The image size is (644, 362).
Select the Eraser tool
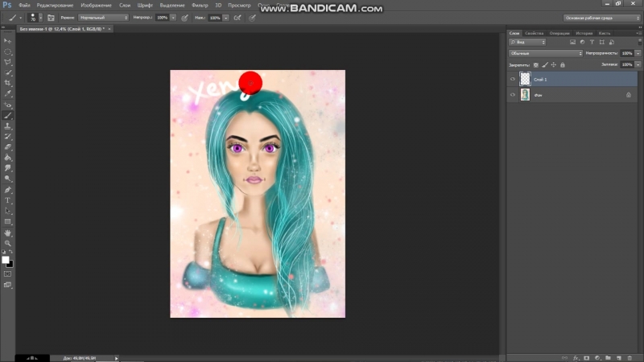point(7,147)
